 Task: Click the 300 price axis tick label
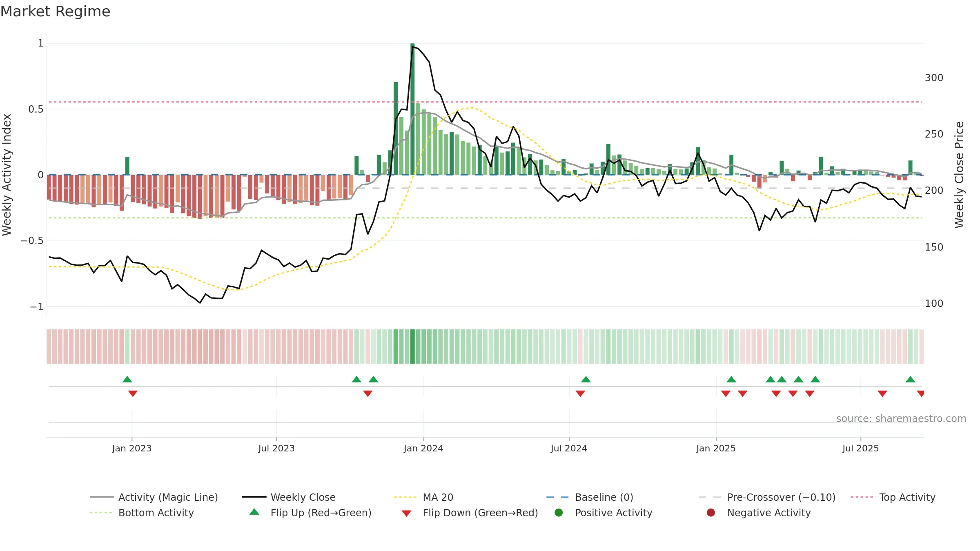click(x=934, y=78)
